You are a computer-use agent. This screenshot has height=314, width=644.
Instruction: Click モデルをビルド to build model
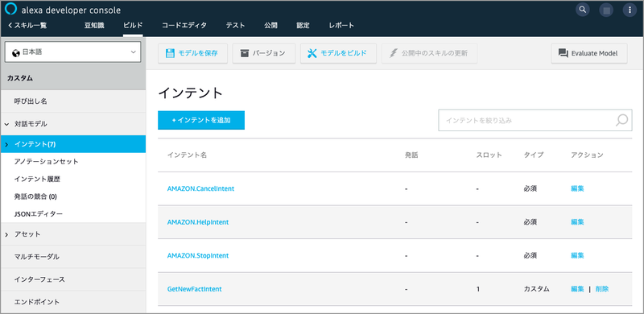click(x=338, y=53)
